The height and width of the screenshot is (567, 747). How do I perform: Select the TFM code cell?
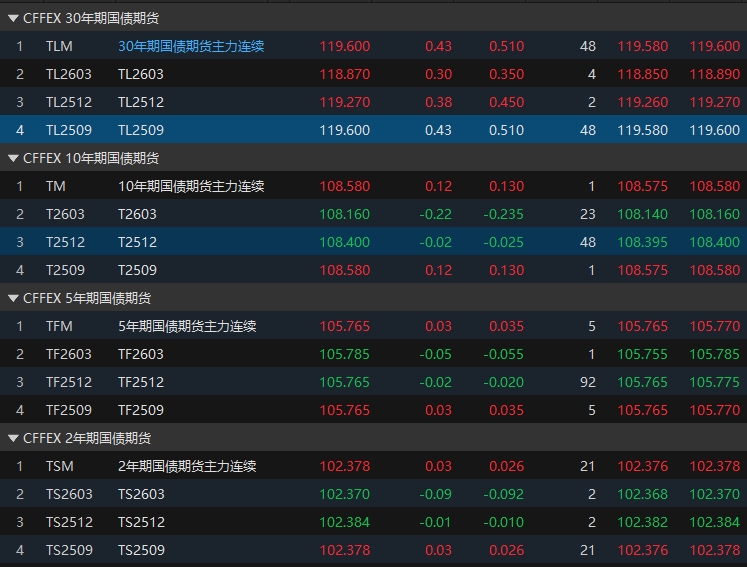(59, 326)
